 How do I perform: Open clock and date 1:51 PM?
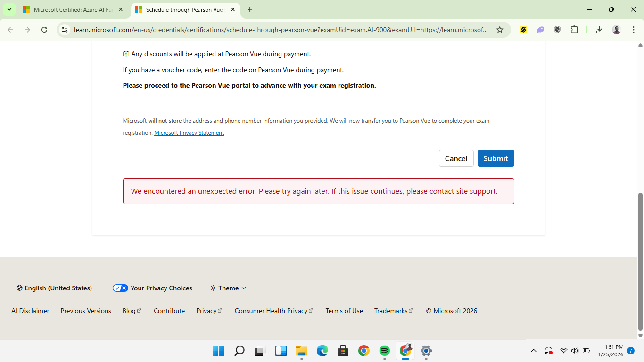[x=610, y=351]
